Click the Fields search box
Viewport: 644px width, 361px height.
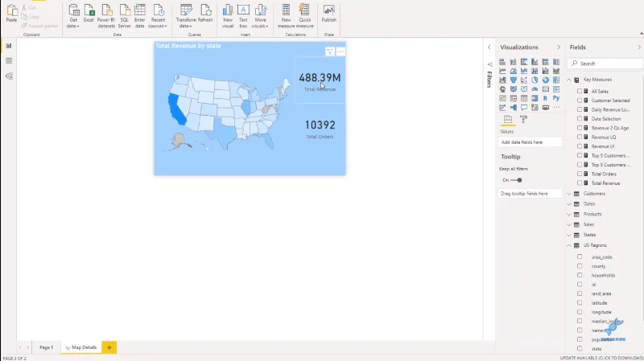click(x=606, y=64)
